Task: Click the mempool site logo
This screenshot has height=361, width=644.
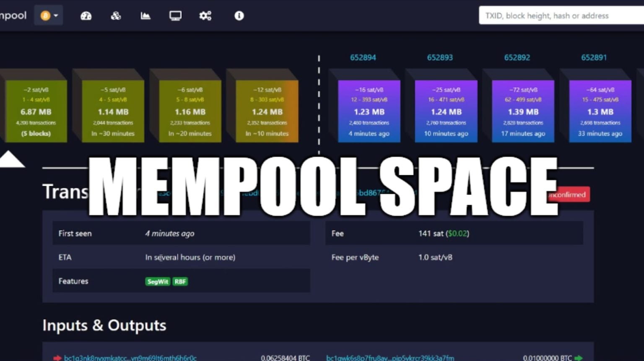Action: click(x=13, y=15)
